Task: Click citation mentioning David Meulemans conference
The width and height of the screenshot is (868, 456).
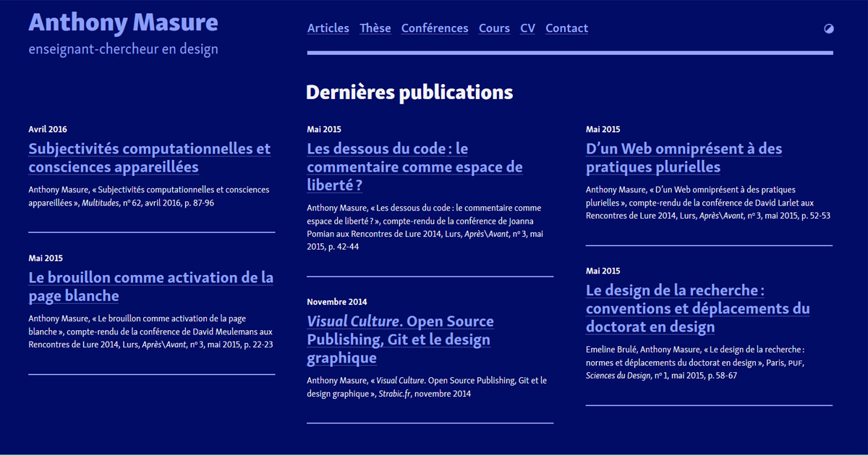Action: (150, 332)
